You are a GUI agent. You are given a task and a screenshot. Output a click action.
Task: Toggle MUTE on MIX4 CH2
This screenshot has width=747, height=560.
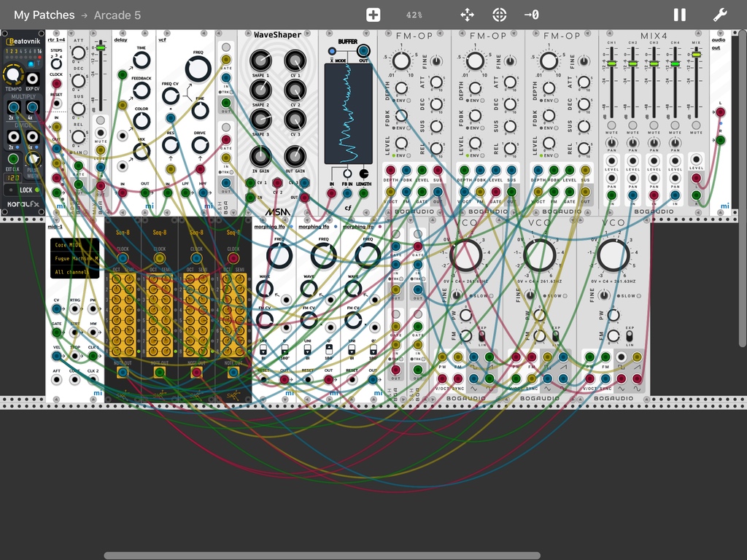(x=632, y=125)
